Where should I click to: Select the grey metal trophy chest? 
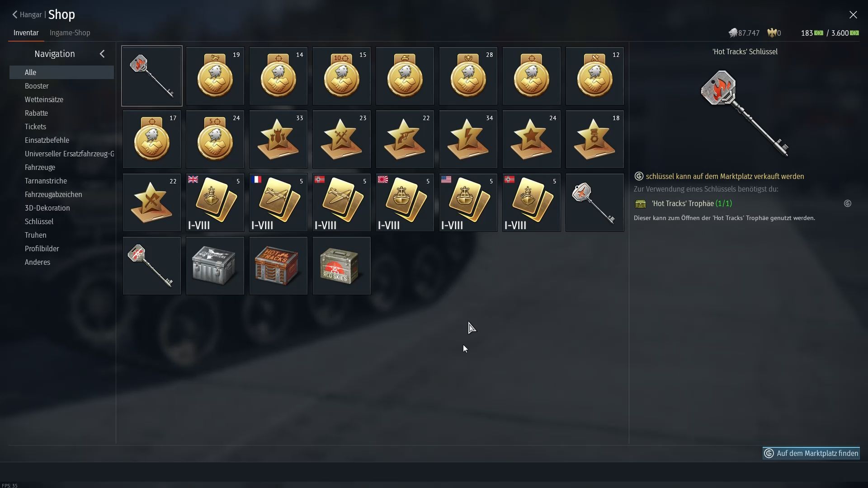(x=215, y=266)
